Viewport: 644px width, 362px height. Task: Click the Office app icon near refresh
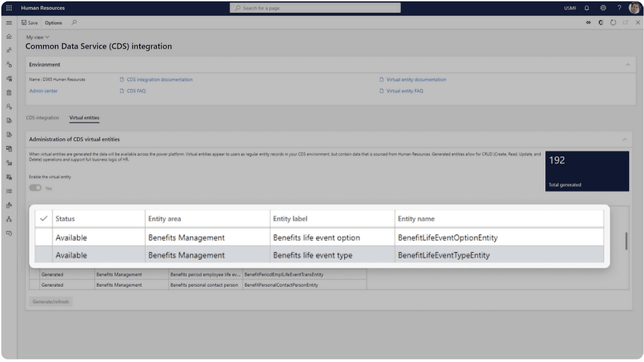pos(601,23)
